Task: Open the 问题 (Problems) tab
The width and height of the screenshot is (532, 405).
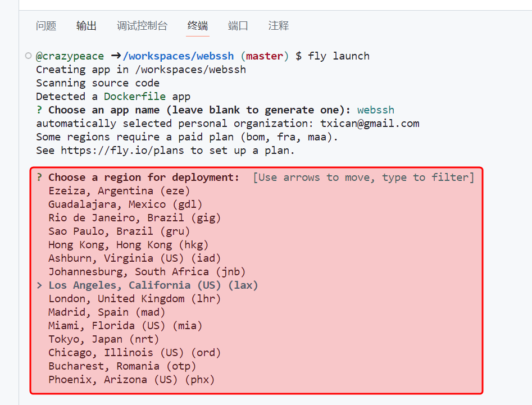Action: 46,26
